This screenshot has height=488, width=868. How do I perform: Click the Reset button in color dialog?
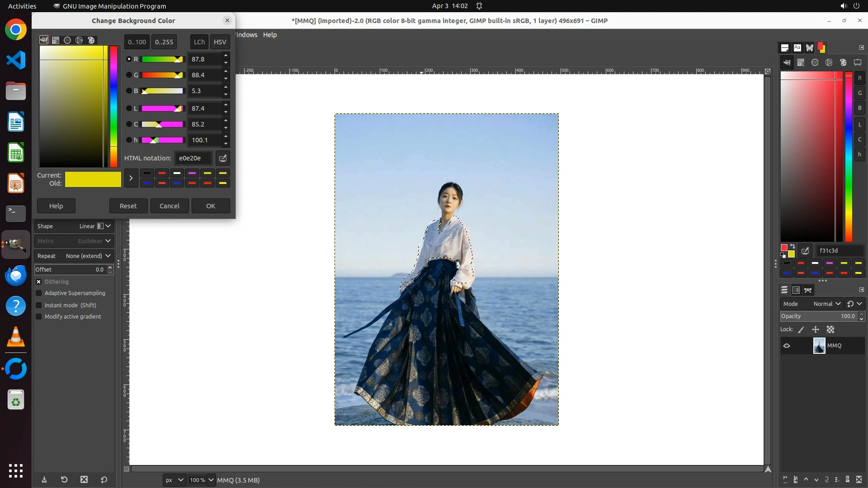click(x=128, y=206)
